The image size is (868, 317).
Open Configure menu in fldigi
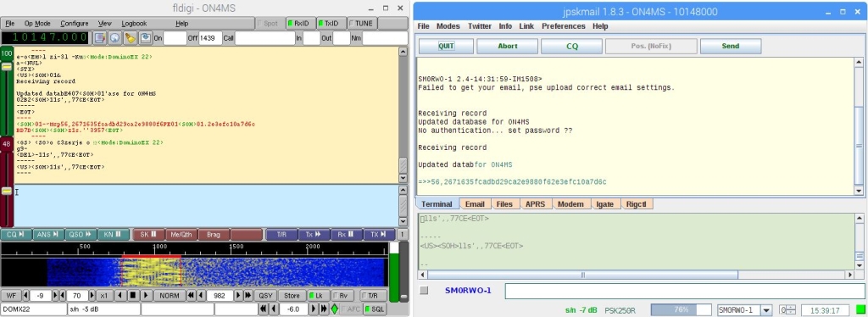(x=75, y=23)
